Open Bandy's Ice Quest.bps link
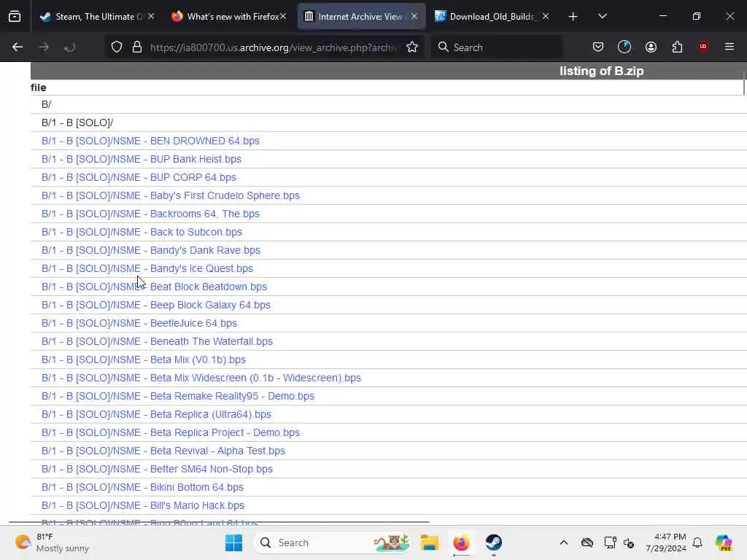The height and width of the screenshot is (560, 747). click(147, 268)
